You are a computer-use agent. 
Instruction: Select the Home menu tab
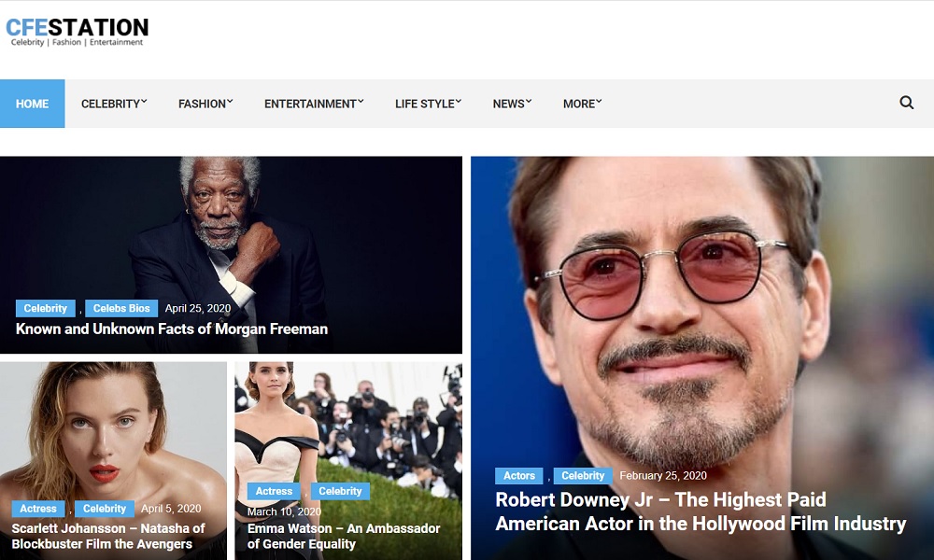pyautogui.click(x=32, y=104)
